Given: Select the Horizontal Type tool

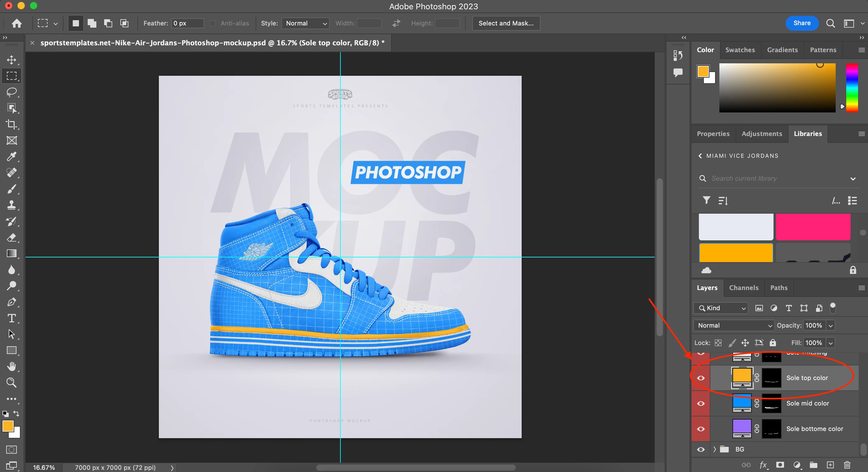Looking at the screenshot, I should point(12,318).
